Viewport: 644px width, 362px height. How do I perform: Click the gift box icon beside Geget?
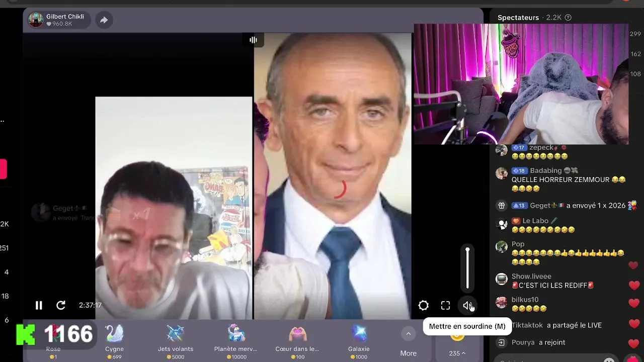click(x=502, y=206)
